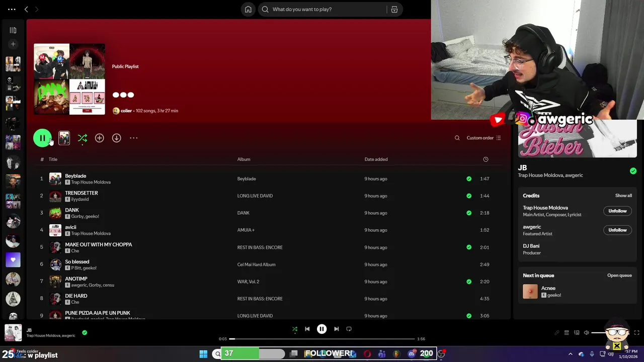Open the playlist more options menu
Screen dimensions: 644x362
(133, 138)
